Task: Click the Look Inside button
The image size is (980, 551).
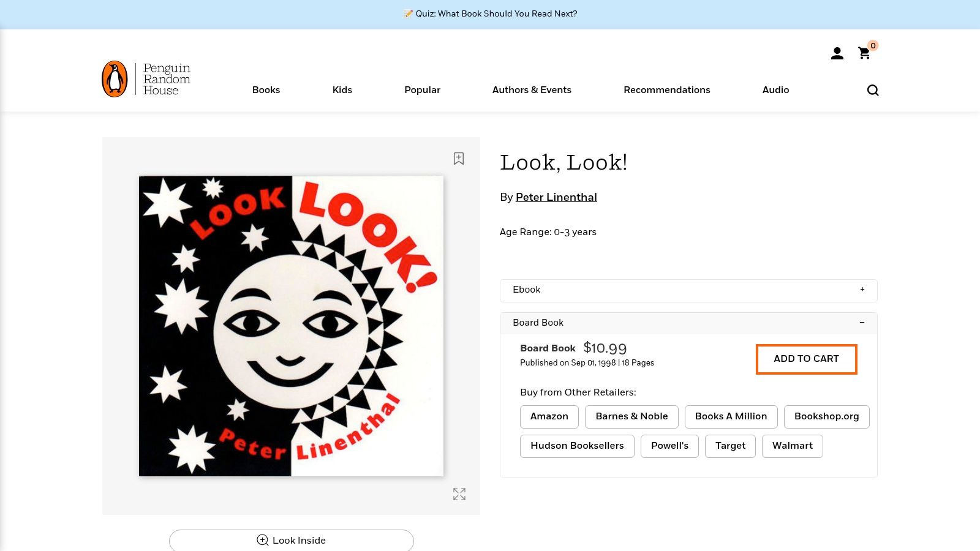Action: (292, 540)
